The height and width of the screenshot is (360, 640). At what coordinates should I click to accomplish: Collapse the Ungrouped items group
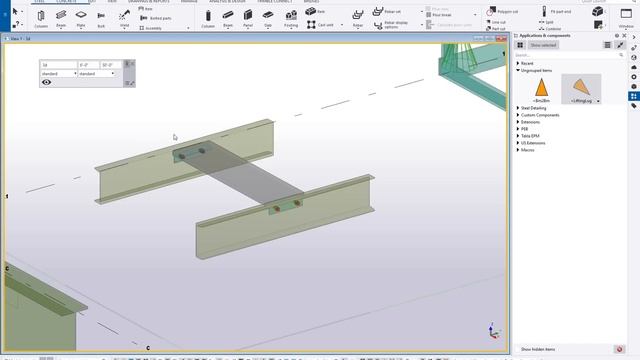[x=518, y=70]
